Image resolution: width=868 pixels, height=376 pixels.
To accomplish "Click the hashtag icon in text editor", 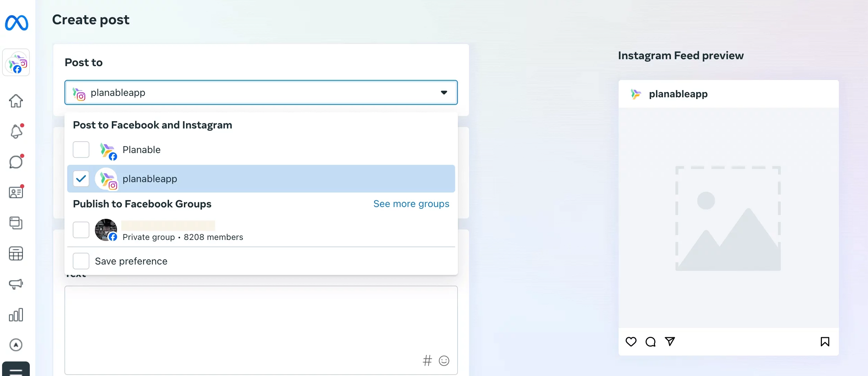I will (427, 361).
